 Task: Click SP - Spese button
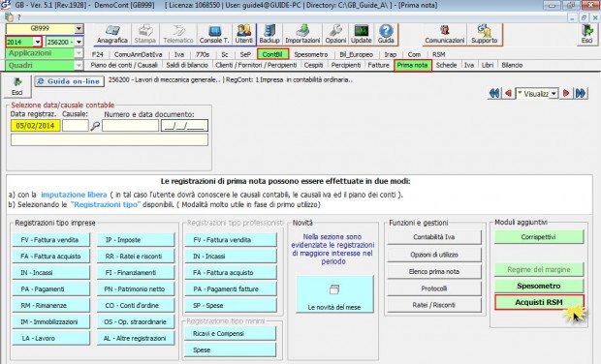pos(231,306)
